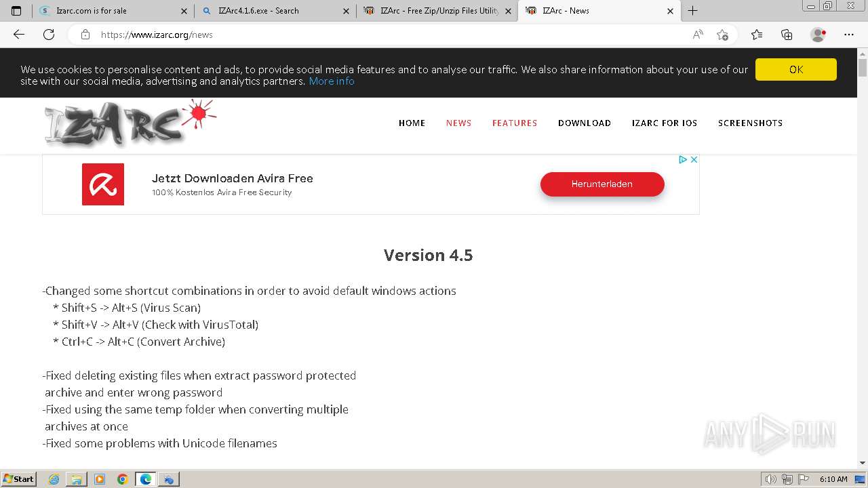Click Microsoft Edge taskbar icon
868x488 pixels.
[146, 479]
